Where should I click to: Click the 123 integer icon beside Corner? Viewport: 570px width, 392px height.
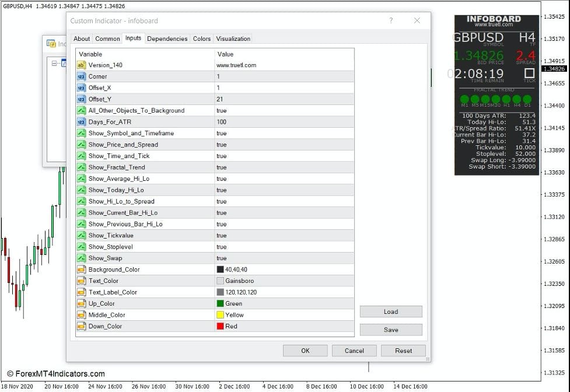(81, 76)
